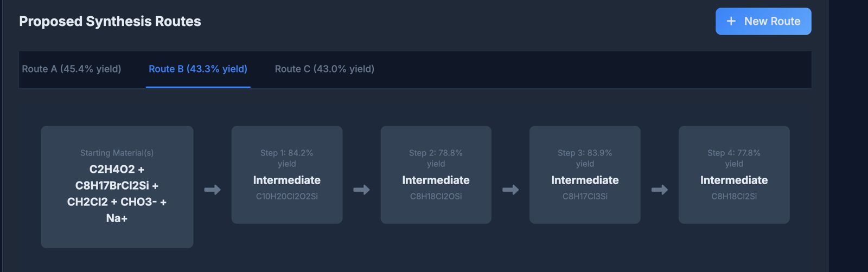Select the Route B (43.3% yield) tab
The height and width of the screenshot is (272, 868).
(198, 69)
